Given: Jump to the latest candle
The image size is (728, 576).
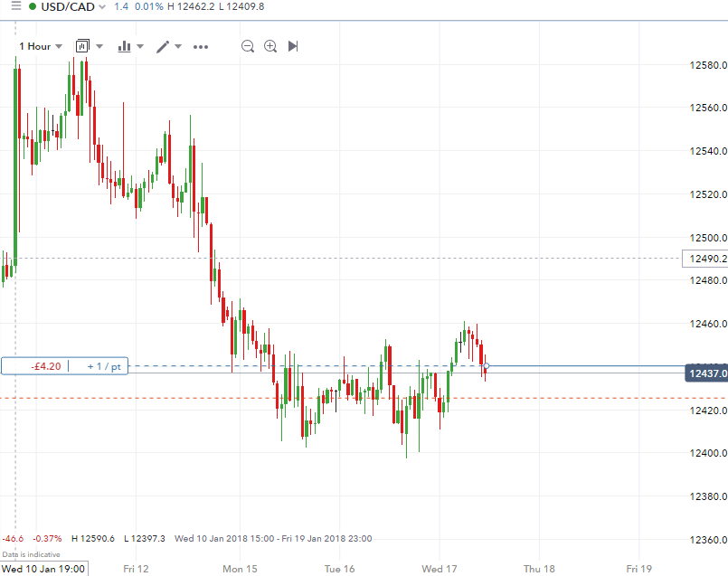Looking at the screenshot, I should pos(293,46).
